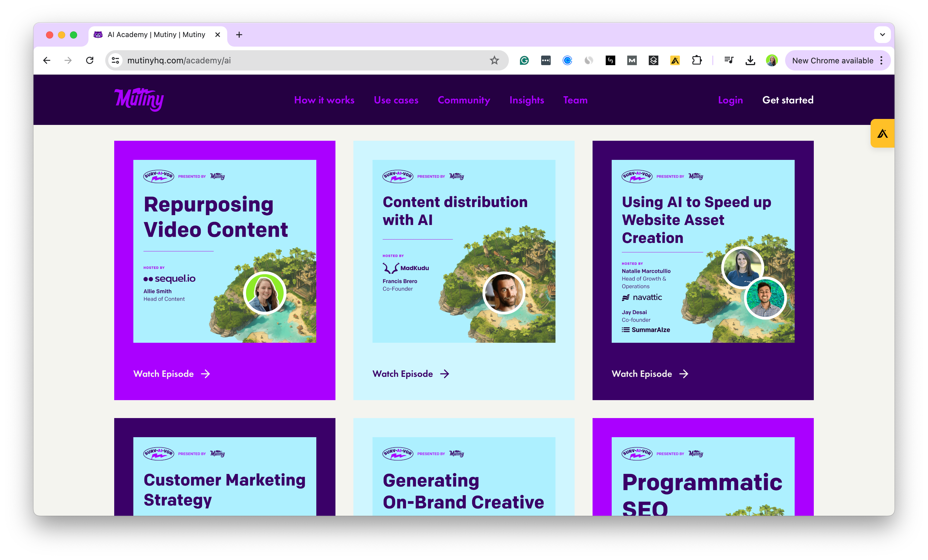Go back to the previous page
Screen dimensions: 928x560
47,60
